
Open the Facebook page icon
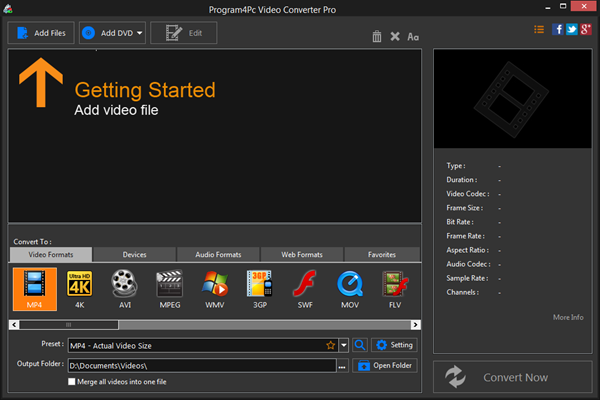(558, 29)
